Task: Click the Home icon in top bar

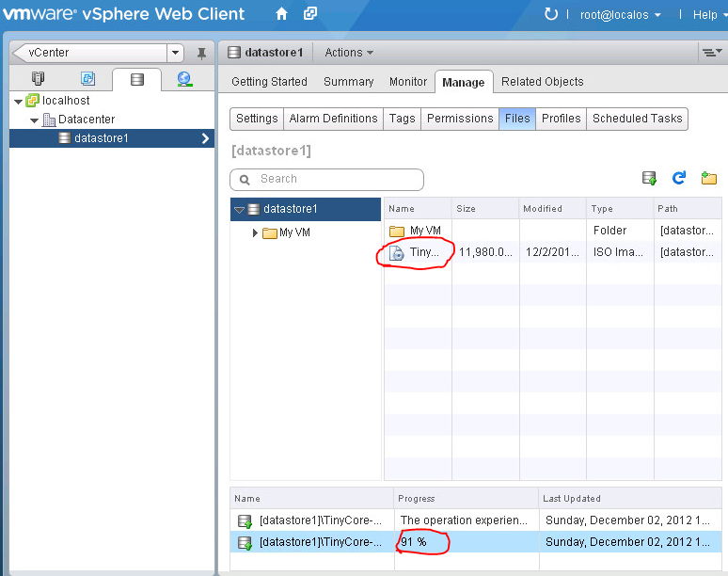Action: (x=282, y=14)
